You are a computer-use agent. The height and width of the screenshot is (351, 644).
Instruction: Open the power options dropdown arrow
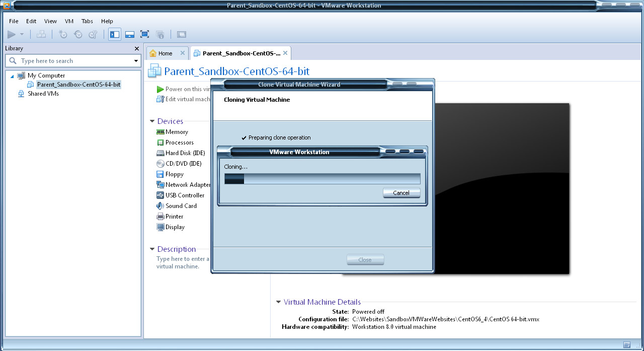[x=22, y=34]
